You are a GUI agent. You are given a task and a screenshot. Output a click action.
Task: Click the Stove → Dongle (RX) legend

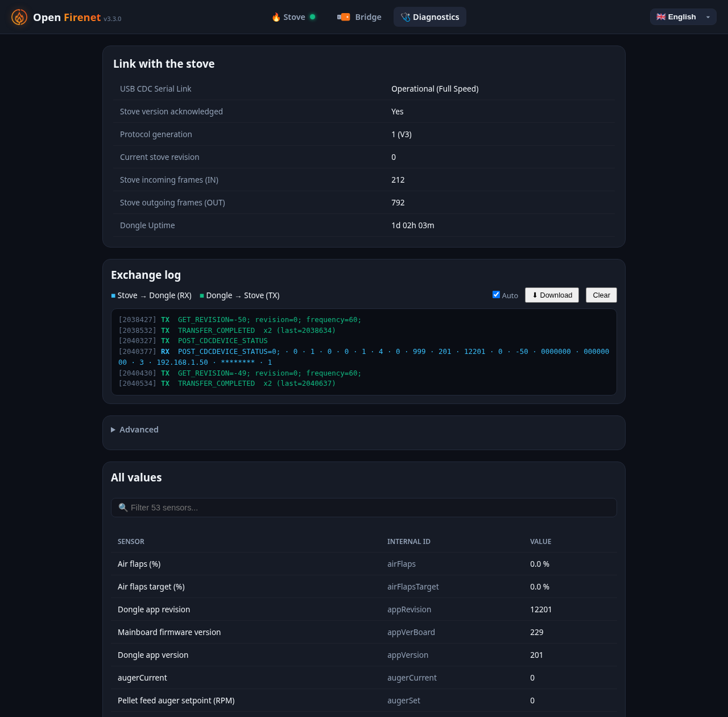[x=151, y=295]
